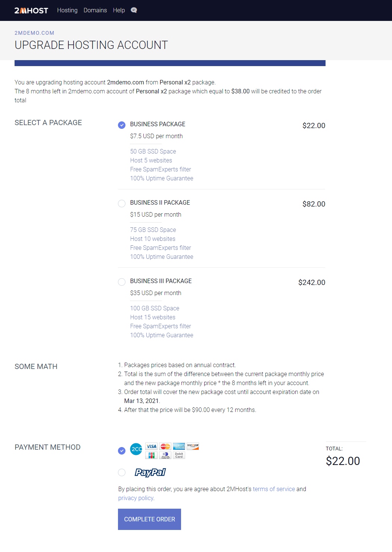Click the American Express card icon
The height and width of the screenshot is (552, 392).
(179, 446)
